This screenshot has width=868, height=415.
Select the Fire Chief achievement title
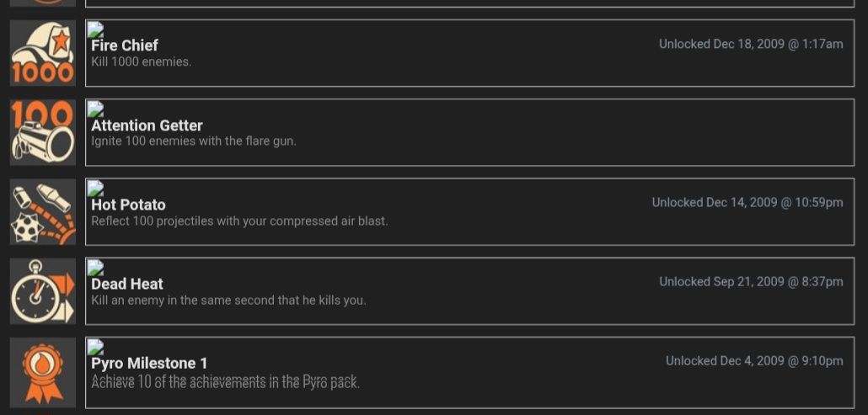(x=125, y=45)
